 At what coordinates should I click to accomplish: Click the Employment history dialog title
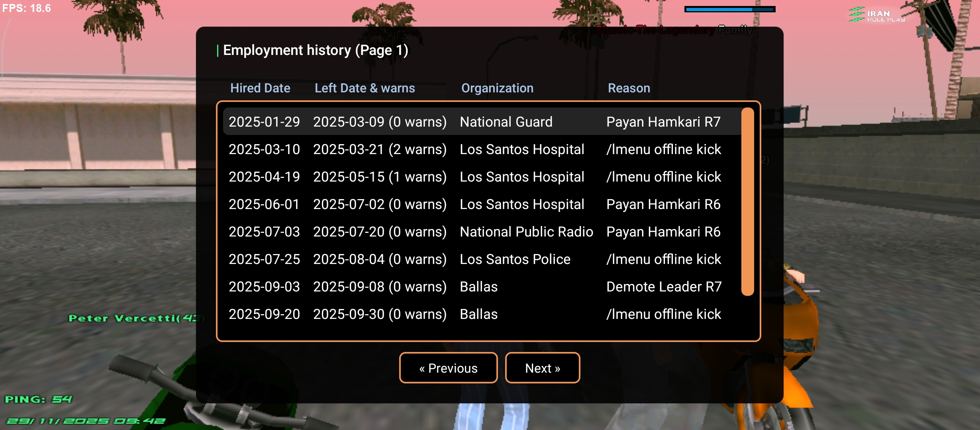[x=315, y=50]
